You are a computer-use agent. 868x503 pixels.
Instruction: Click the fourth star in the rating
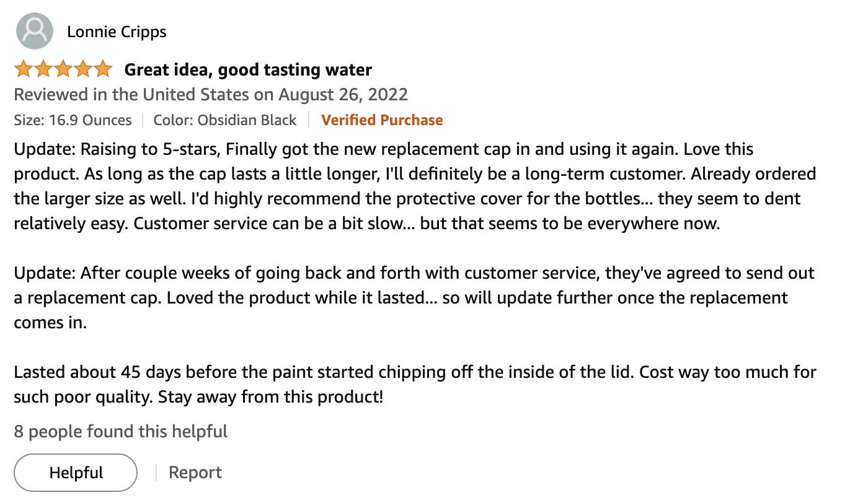pos(83,69)
